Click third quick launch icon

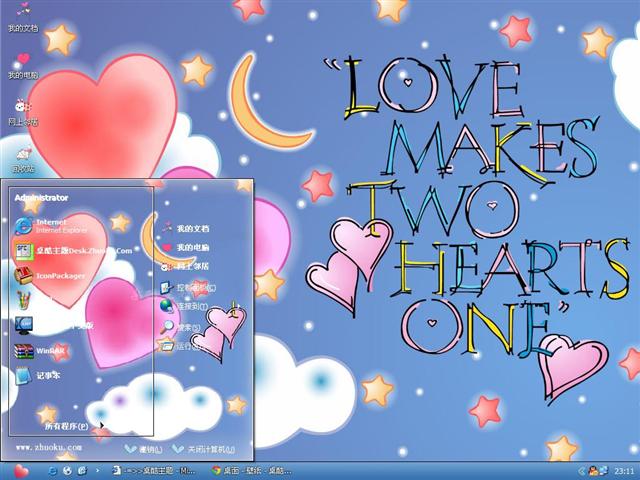[82, 471]
